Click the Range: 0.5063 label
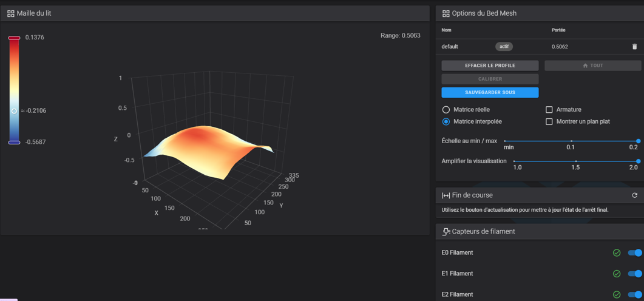 tap(401, 36)
